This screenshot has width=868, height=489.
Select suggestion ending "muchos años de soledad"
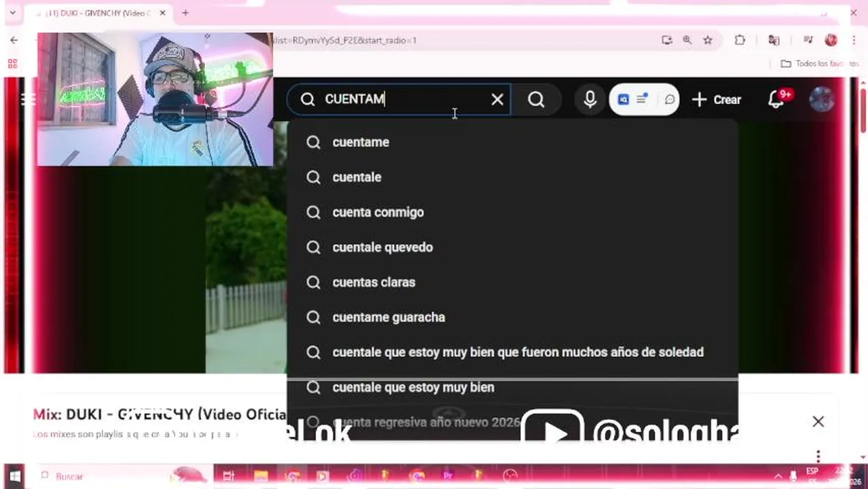(512, 352)
